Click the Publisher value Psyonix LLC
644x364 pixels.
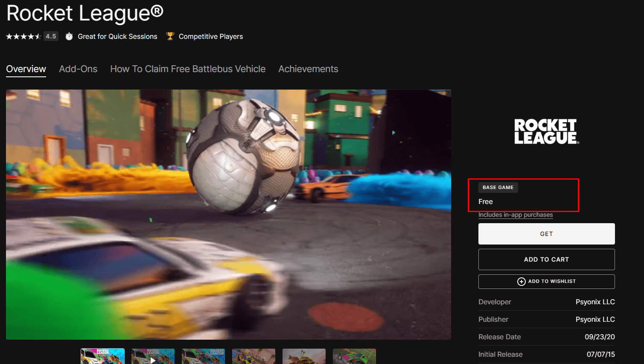(595, 319)
